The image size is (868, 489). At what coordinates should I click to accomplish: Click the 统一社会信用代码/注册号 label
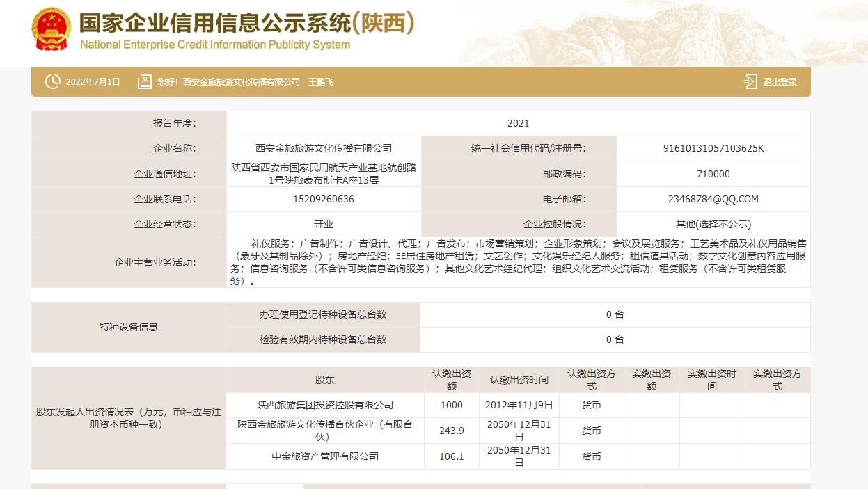click(528, 148)
